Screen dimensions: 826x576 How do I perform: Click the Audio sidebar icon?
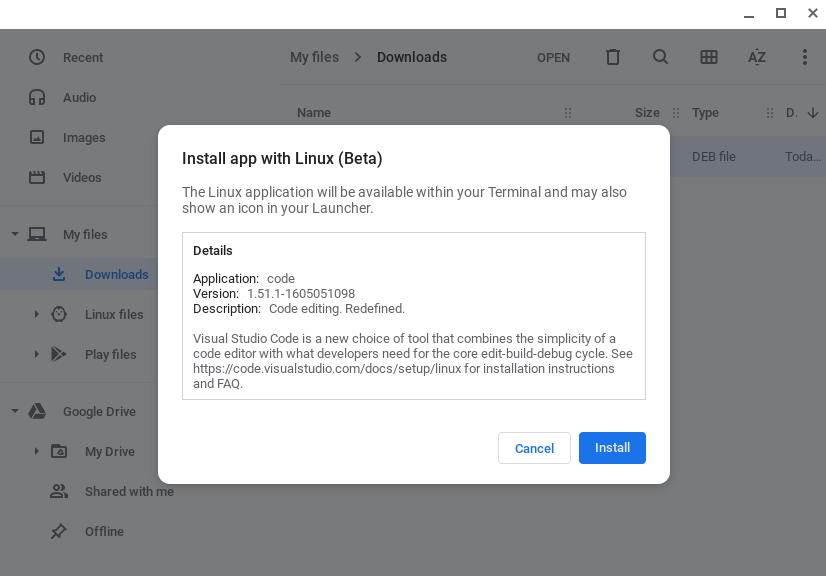[37, 97]
